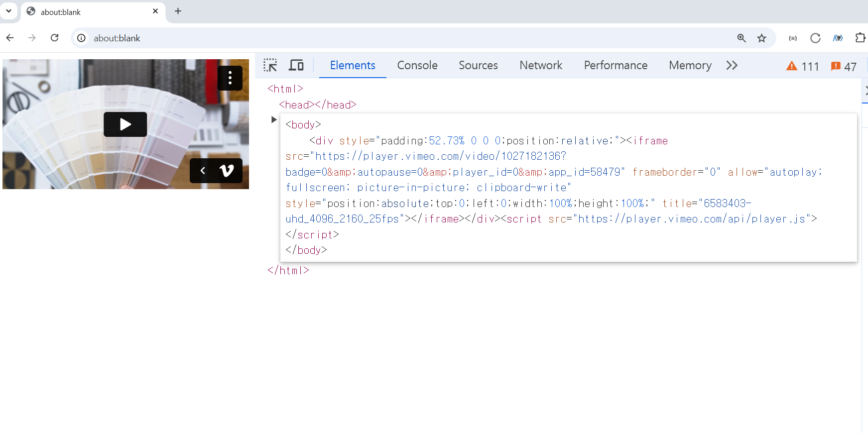
Task: Select the about:blank tab
Action: click(x=93, y=11)
